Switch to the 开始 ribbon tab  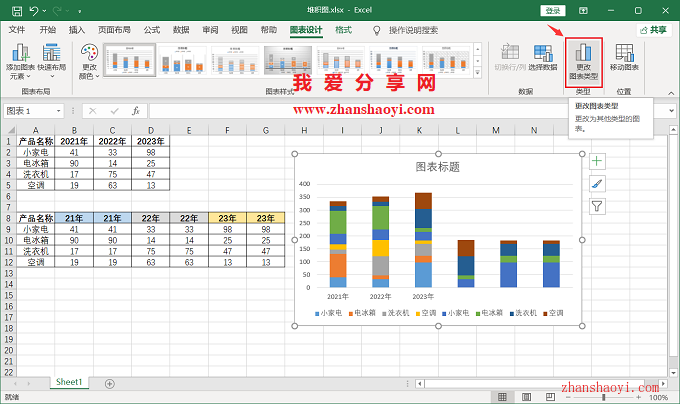[48, 30]
